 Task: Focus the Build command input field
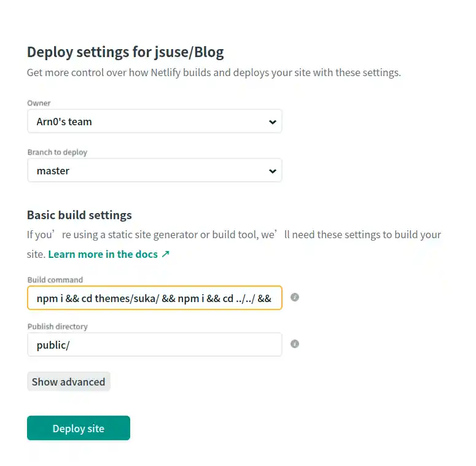pos(154,298)
